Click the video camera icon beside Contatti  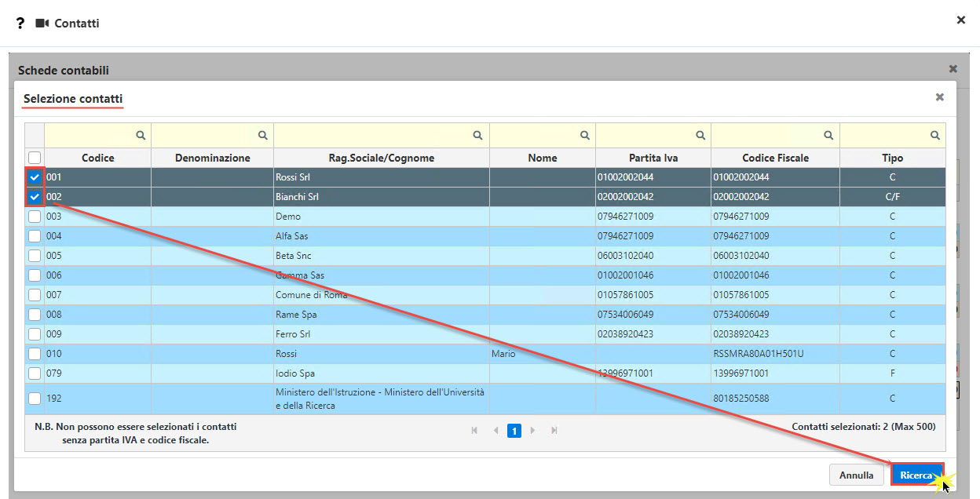pyautogui.click(x=42, y=24)
